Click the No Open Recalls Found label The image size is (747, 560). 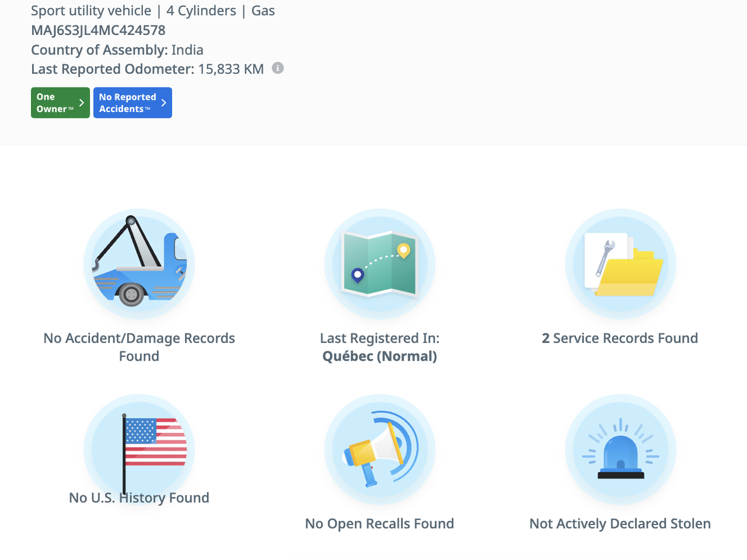click(379, 524)
